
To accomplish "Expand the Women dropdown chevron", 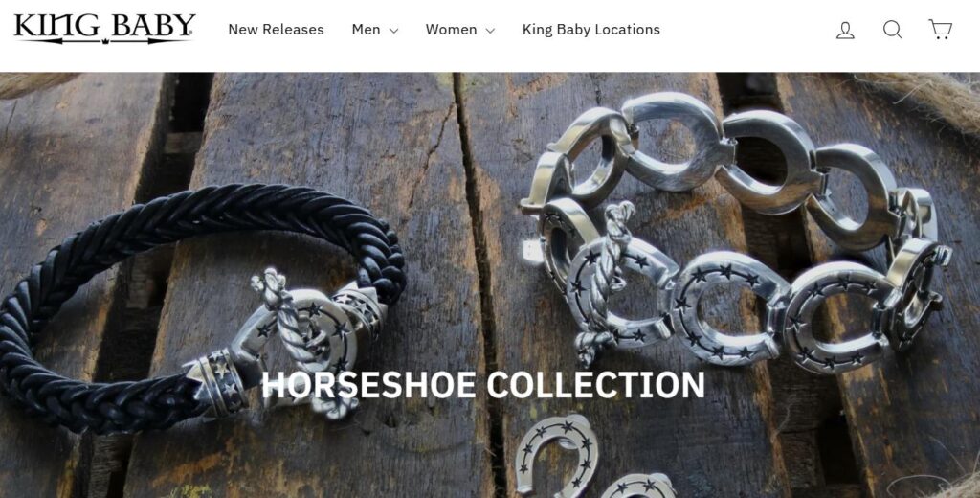I will point(490,30).
